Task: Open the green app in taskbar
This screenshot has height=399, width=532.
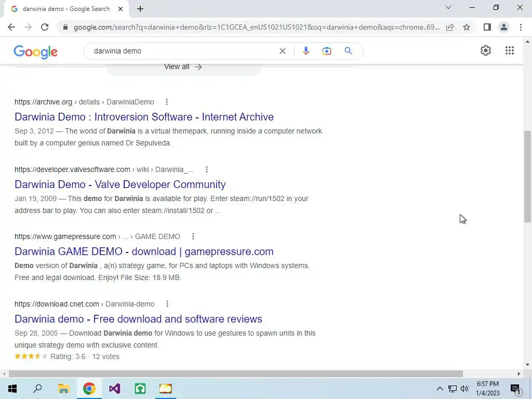Action: pyautogui.click(x=140, y=389)
